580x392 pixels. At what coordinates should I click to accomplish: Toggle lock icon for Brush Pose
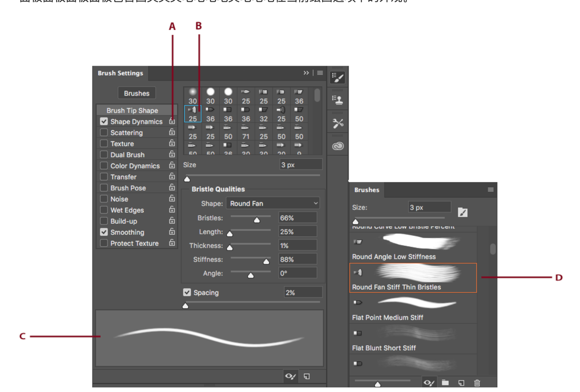tap(172, 187)
